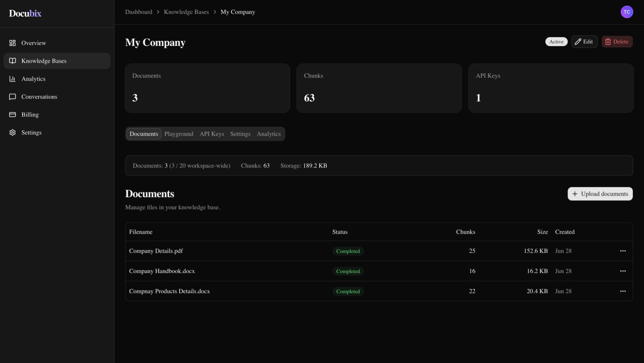Viewport: 644px width, 363px height.
Task: Click the trash icon on Delete button
Action: [x=608, y=42]
